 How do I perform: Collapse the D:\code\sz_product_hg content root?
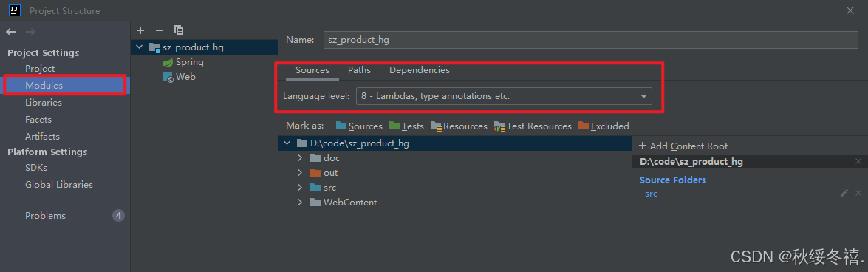coord(287,143)
